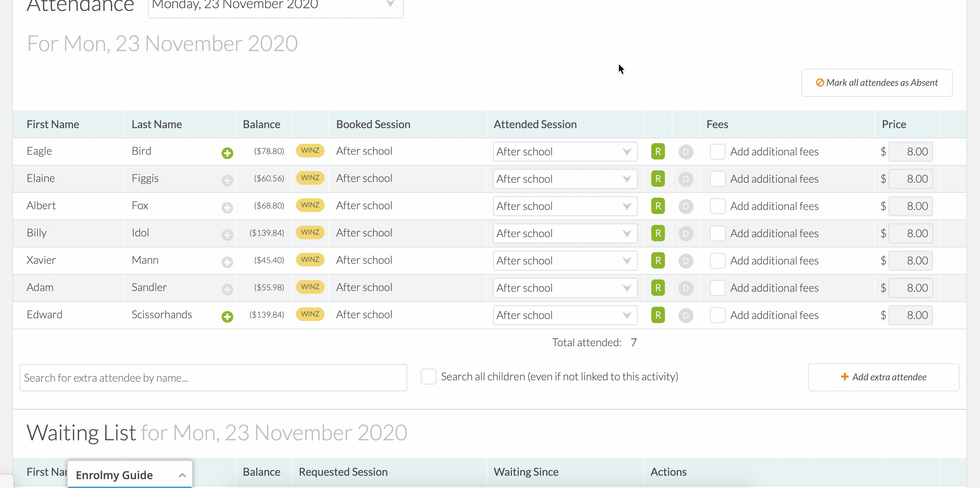Click green R icon in Edward Scissorhands row
Viewport: 980px width, 488px height.
[x=658, y=315]
